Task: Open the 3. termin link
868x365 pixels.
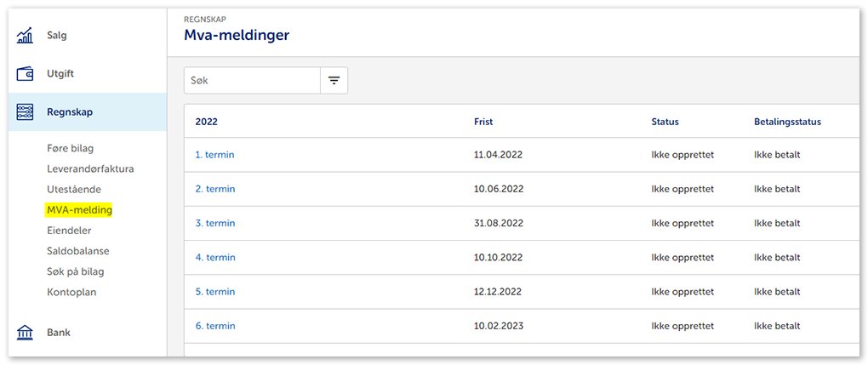Action: 215,223
